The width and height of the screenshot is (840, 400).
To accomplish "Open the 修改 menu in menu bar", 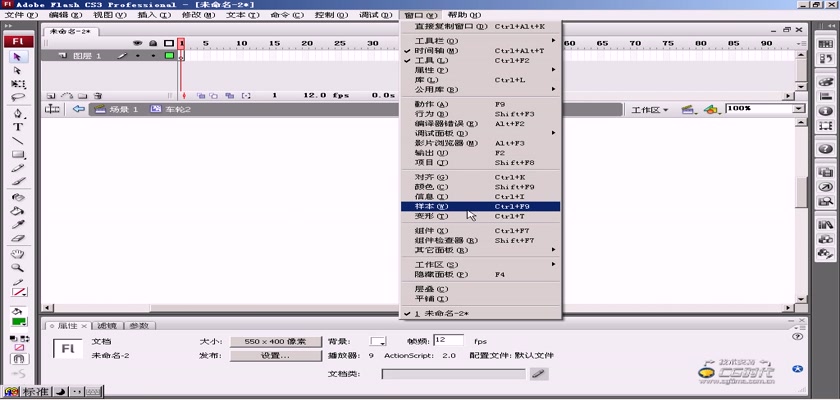I will click(199, 15).
